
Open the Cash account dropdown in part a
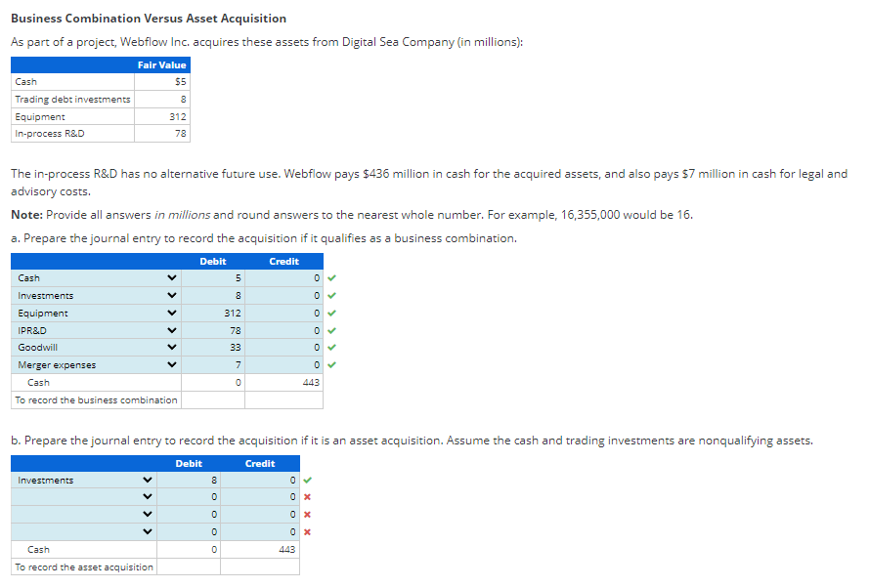click(96, 277)
